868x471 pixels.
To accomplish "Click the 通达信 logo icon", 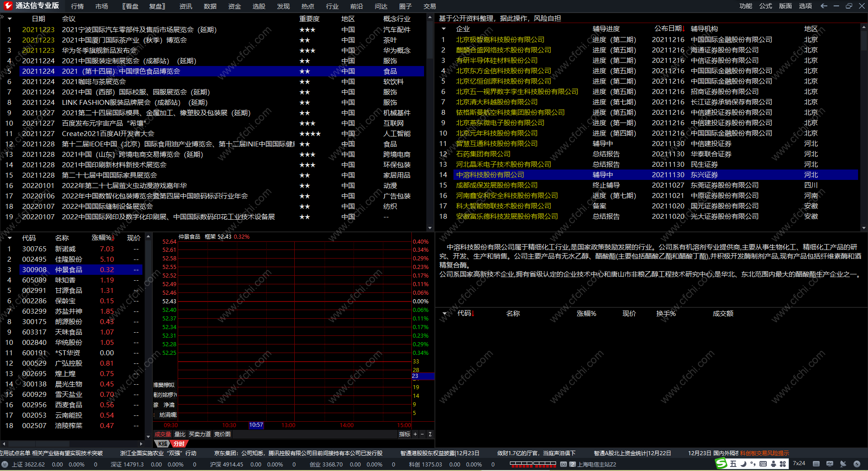I will point(8,6).
